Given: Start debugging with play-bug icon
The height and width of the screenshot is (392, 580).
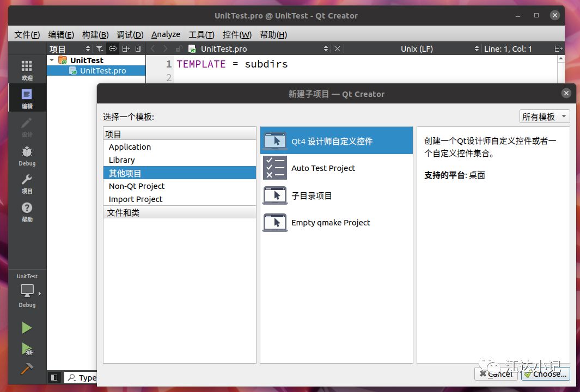Looking at the screenshot, I should [x=27, y=349].
